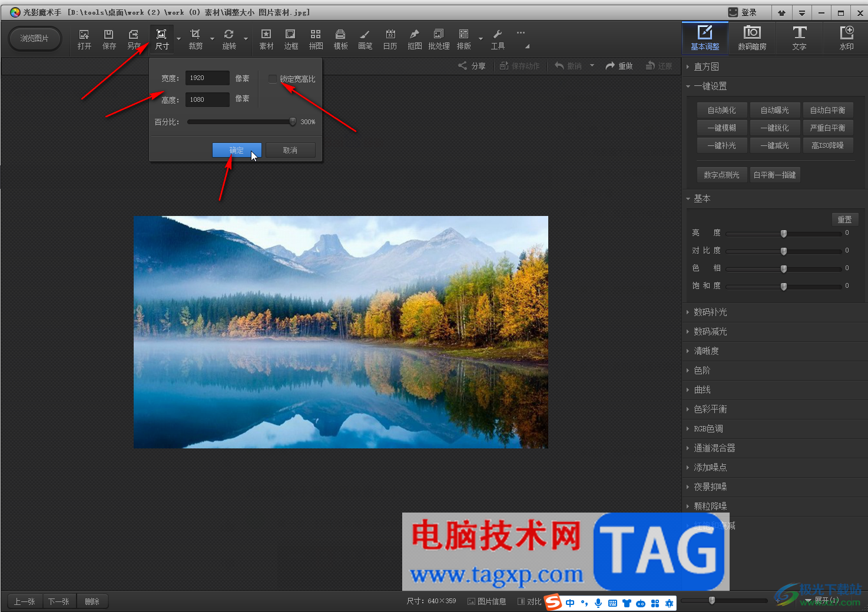Click the 另存 (Save As) icon
868x612 pixels.
[x=134, y=39]
